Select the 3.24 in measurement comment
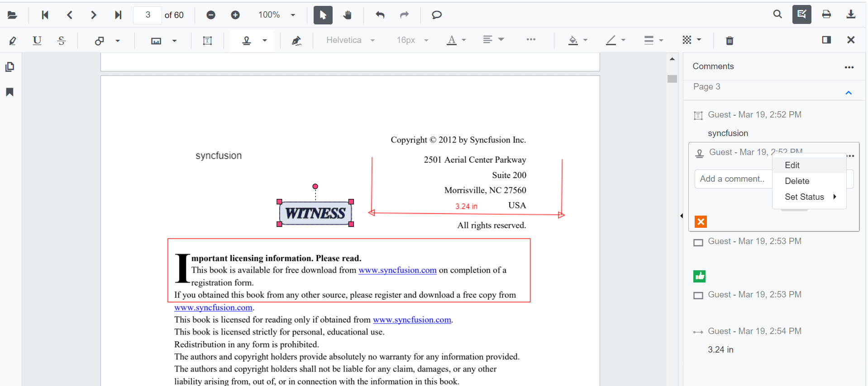This screenshot has height=386, width=868. coord(720,350)
